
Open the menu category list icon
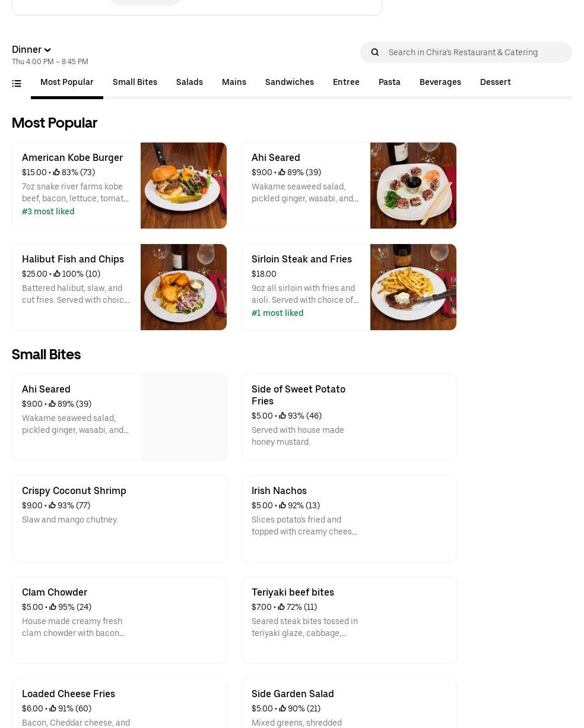(x=17, y=84)
